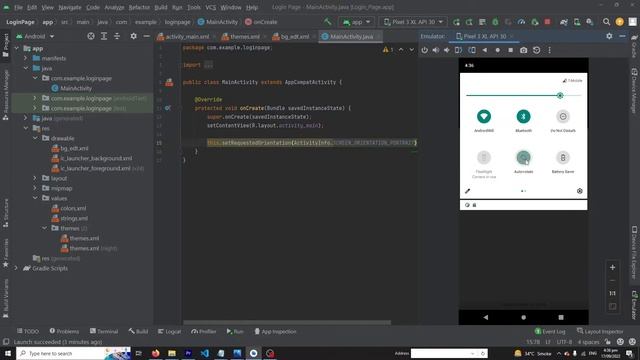Click the Windows Start button
The image size is (640, 360).
tap(8, 353)
